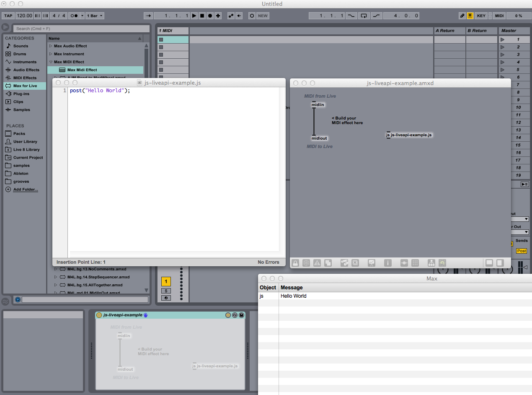This screenshot has width=532, height=395.
Task: Enable the MIDI map mode switch
Action: pyautogui.click(x=499, y=16)
